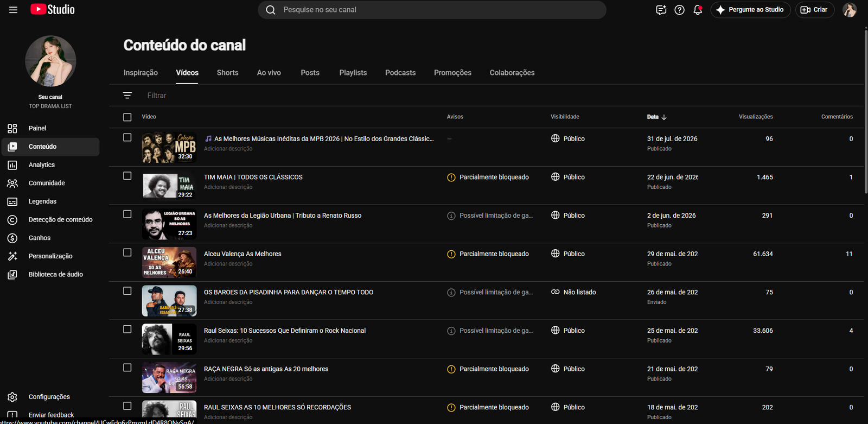Select RAUL SEIXAS 10 MELHORES checkbox
This screenshot has width=868, height=424.
point(127,406)
